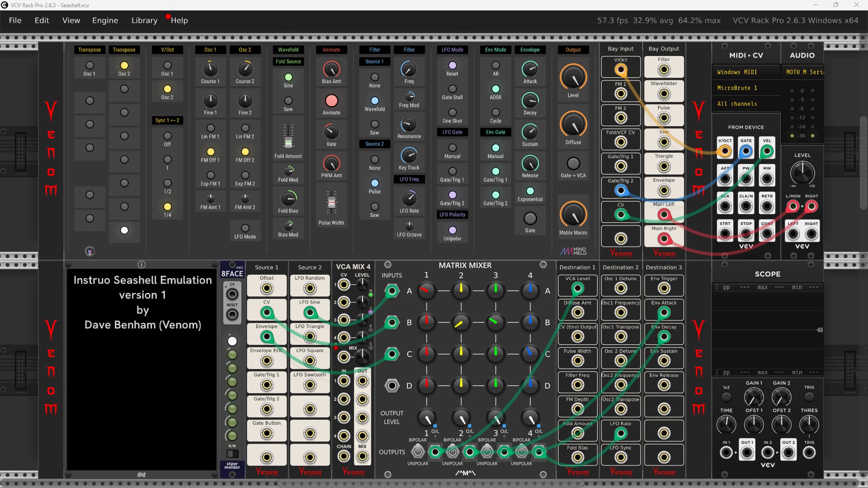Click the Audio module LEVEL knob
Viewport: 868px width, 488px height.
(802, 173)
